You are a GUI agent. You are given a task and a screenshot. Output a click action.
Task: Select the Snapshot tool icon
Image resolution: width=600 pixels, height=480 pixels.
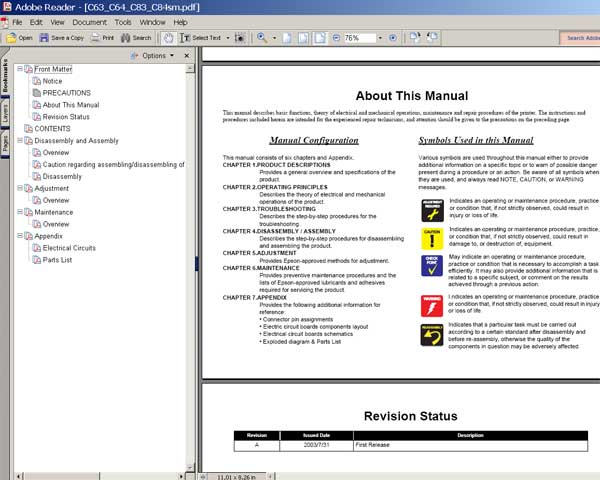click(240, 38)
